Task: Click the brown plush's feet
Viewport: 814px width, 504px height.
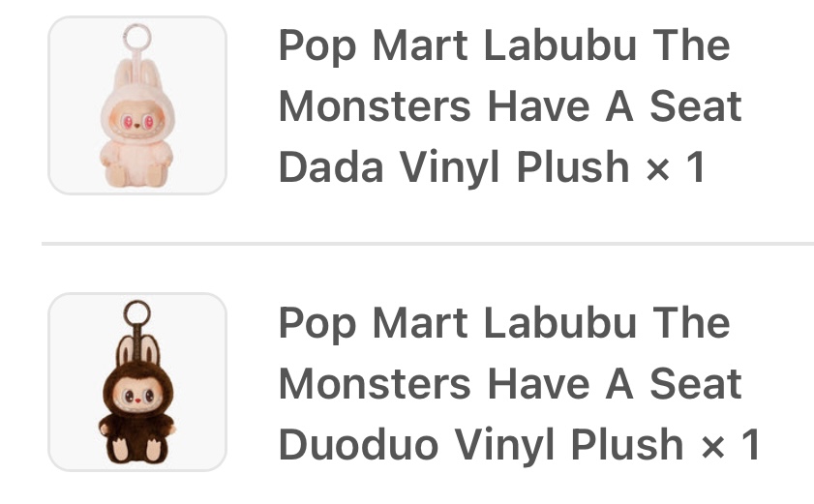Action: click(x=137, y=450)
